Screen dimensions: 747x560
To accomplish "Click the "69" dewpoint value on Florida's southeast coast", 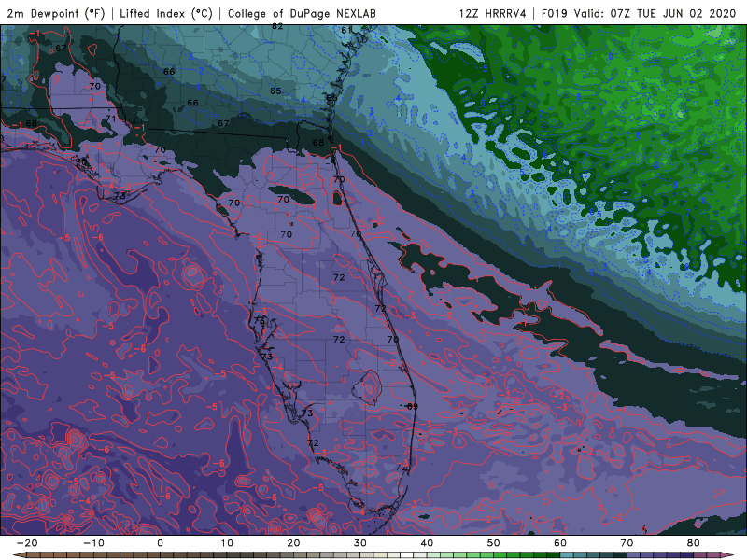I will click(x=412, y=406).
